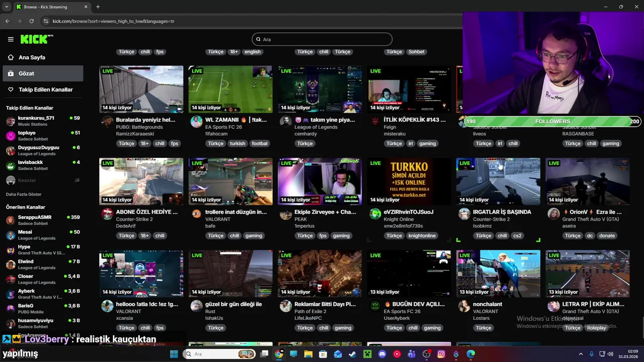Click irl tag under misteraku stream
This screenshot has width=644, height=362.
tap(411, 144)
